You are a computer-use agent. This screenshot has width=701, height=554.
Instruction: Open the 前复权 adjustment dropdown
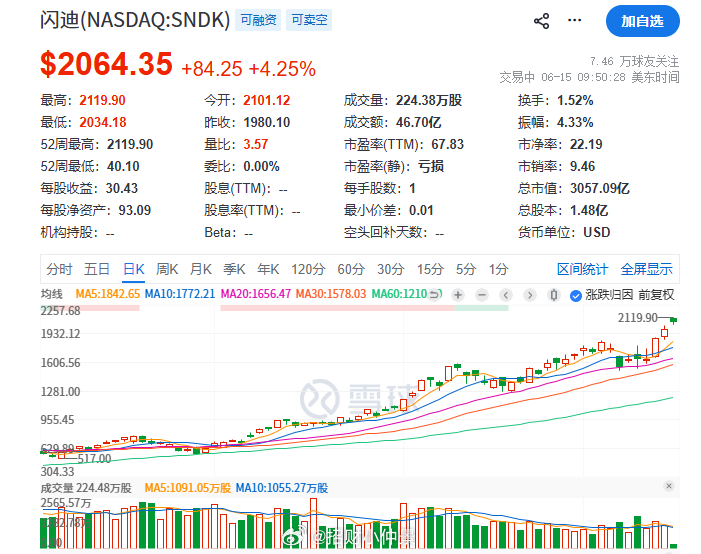point(656,295)
